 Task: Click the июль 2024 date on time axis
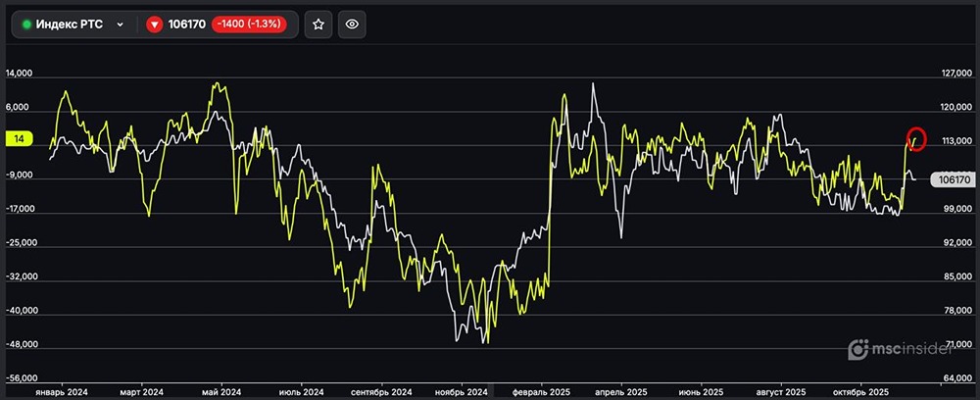(x=301, y=392)
